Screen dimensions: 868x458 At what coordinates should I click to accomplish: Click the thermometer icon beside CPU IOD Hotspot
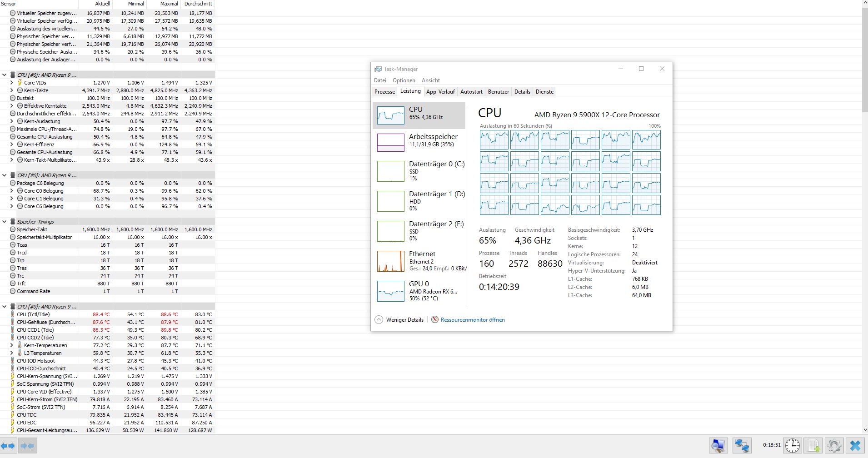13,361
